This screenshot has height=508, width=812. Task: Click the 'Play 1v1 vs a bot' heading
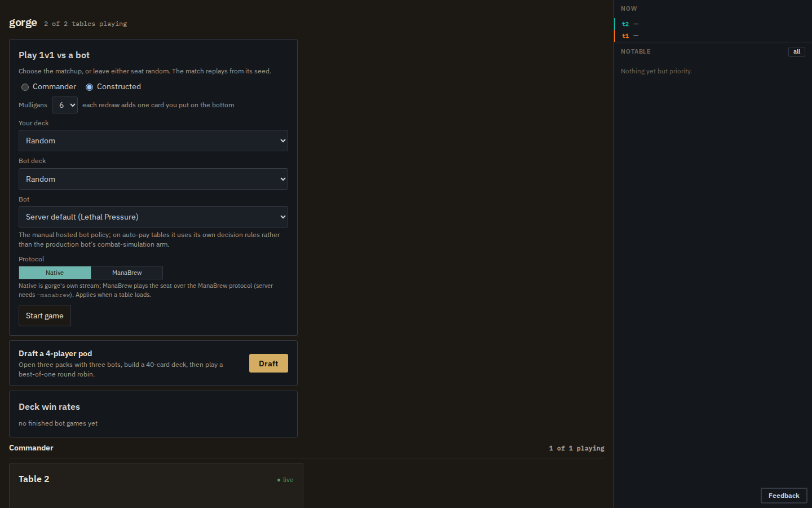click(54, 55)
